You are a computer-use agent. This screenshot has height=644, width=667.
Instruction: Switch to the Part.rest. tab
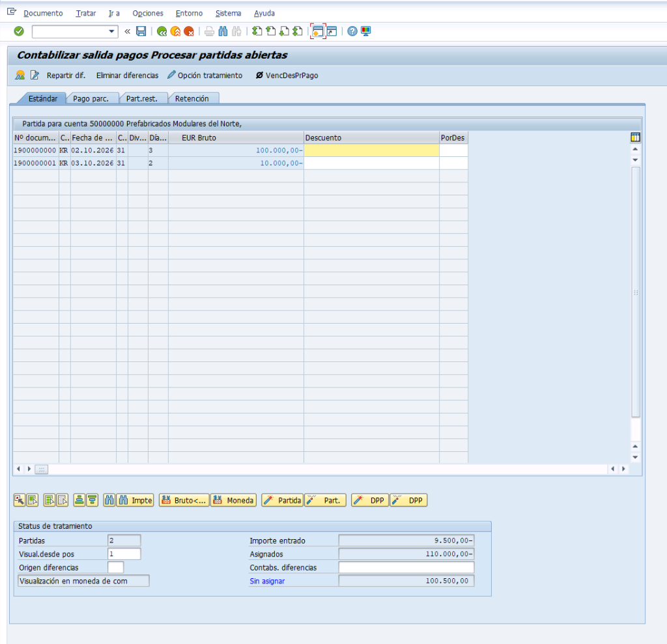(x=141, y=98)
